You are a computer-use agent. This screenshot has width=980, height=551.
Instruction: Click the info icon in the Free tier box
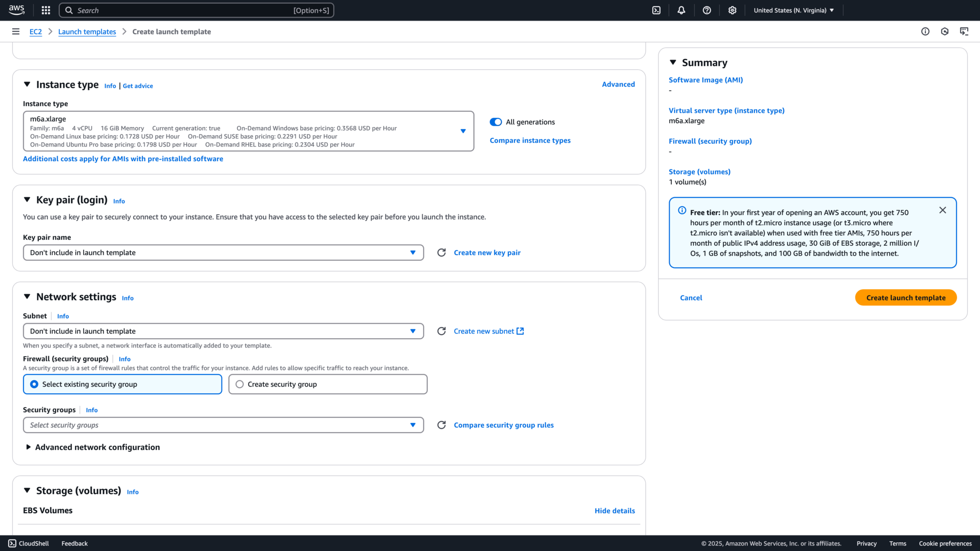point(682,210)
